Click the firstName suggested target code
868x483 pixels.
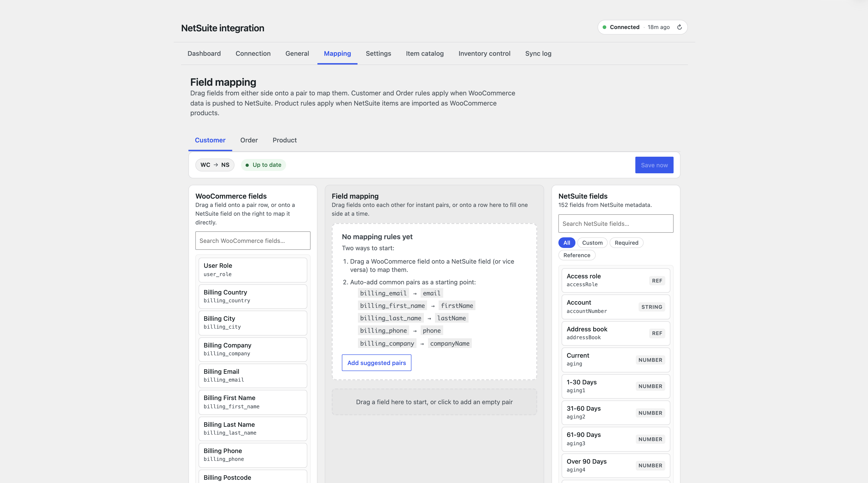(457, 306)
